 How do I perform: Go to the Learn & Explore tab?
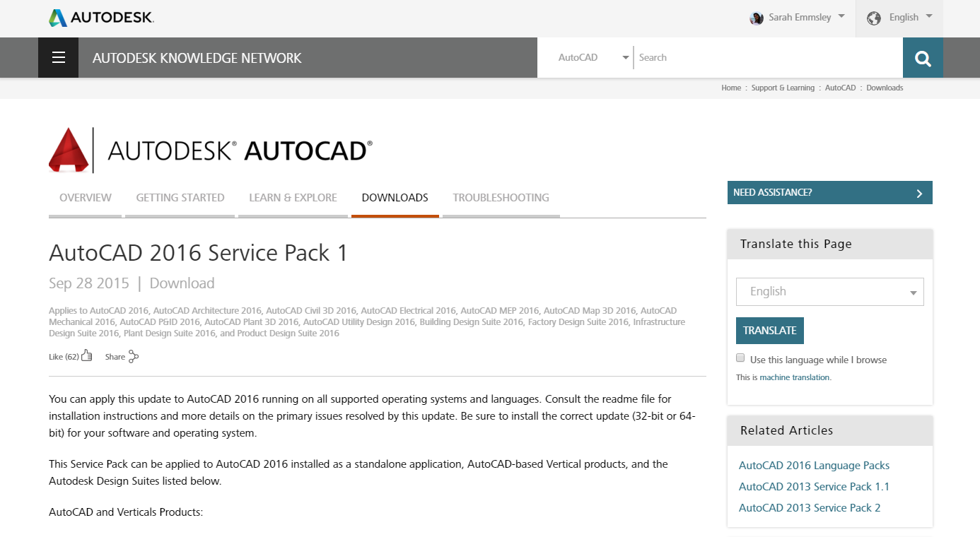293,198
